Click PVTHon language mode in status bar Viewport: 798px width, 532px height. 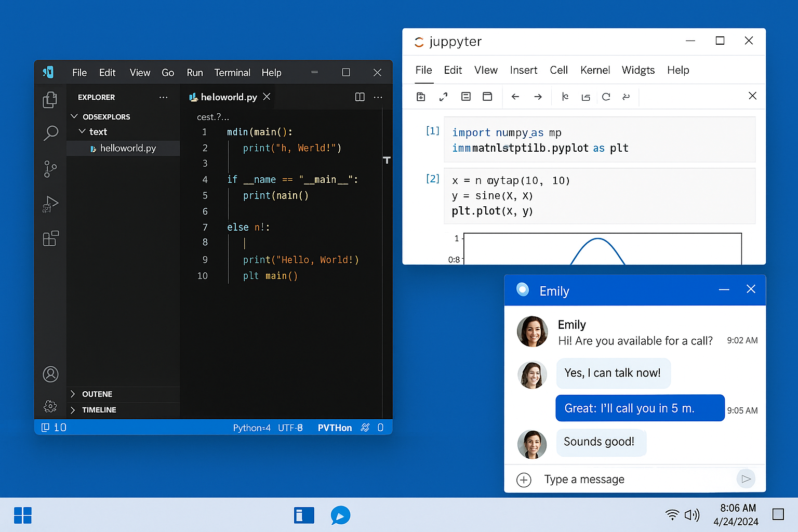tap(335, 428)
